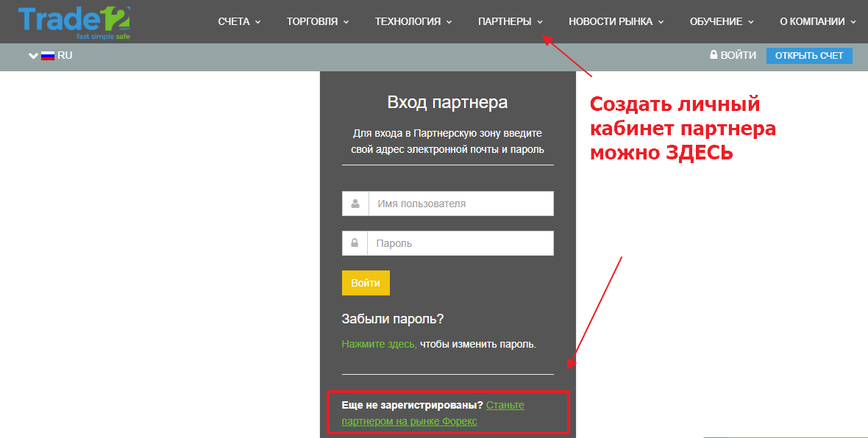Click the Еще не зарегистрированы? text
This screenshot has height=438, width=868.
(413, 406)
